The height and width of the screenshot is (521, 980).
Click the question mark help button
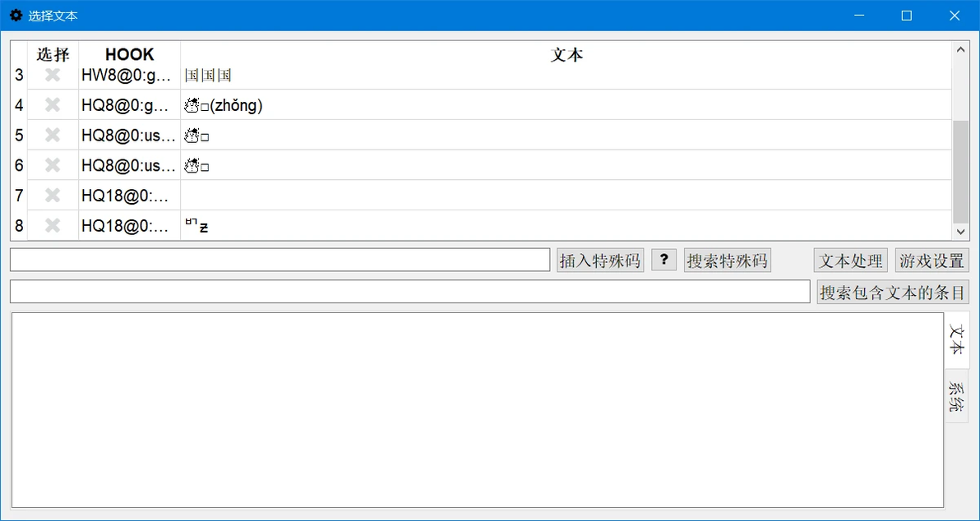663,259
